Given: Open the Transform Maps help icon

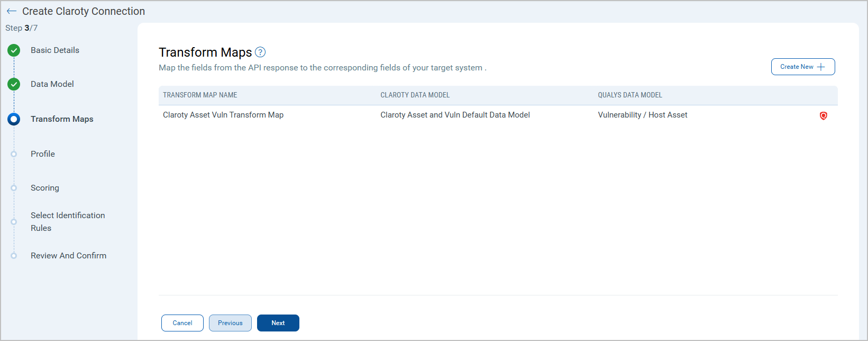Looking at the screenshot, I should tap(260, 52).
